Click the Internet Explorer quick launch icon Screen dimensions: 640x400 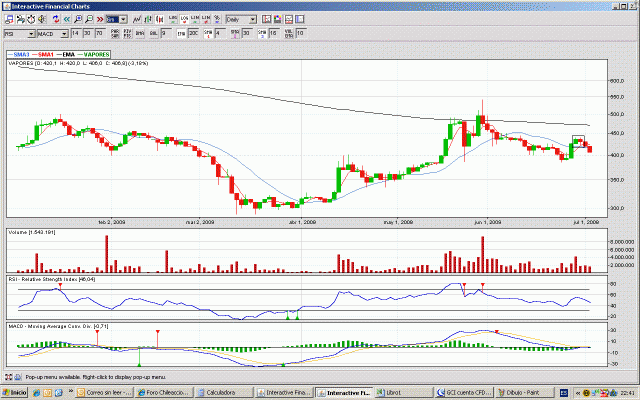click(x=36, y=392)
